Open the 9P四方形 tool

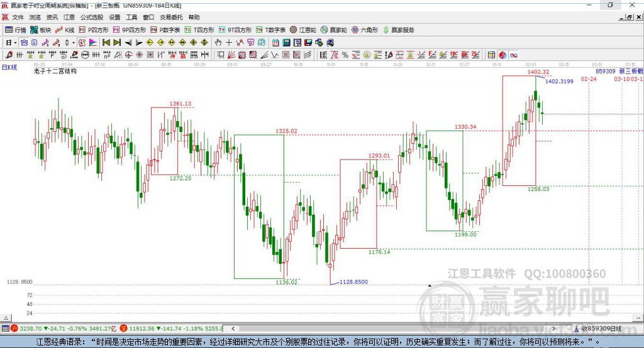point(130,30)
